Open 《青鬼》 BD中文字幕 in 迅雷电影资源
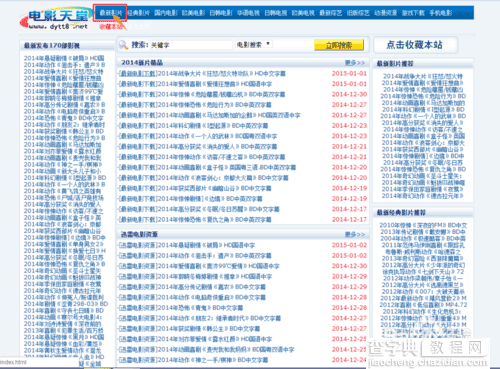The image size is (500, 369). pyautogui.click(x=200, y=308)
